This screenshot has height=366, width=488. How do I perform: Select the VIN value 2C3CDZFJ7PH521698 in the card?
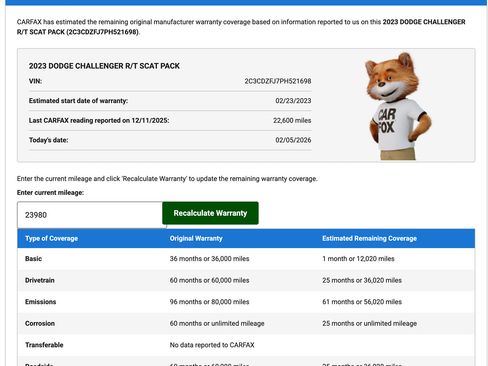(278, 81)
